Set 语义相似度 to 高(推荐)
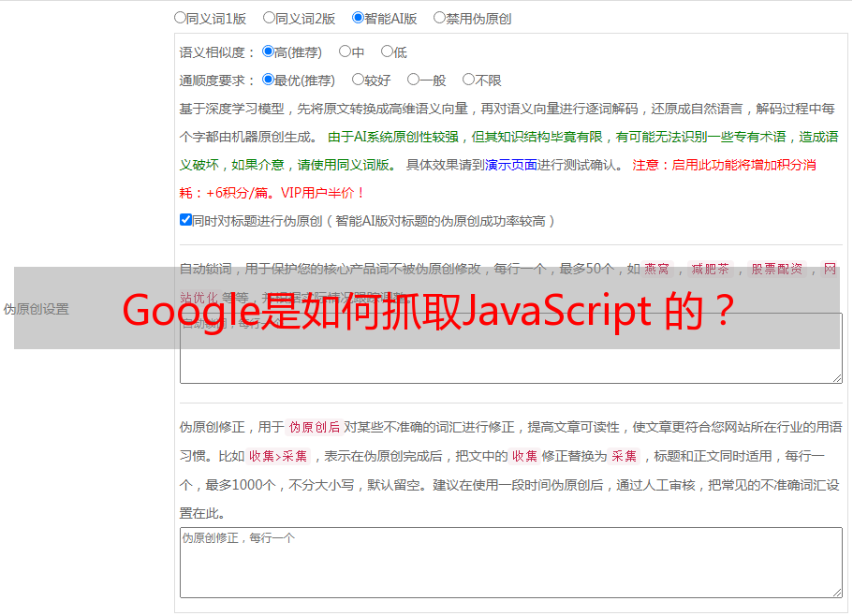 [268, 51]
